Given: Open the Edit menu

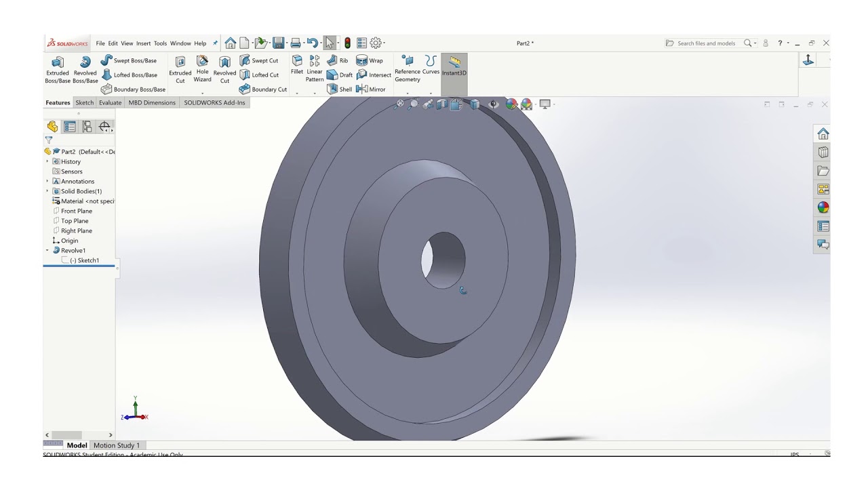Looking at the screenshot, I should [113, 43].
